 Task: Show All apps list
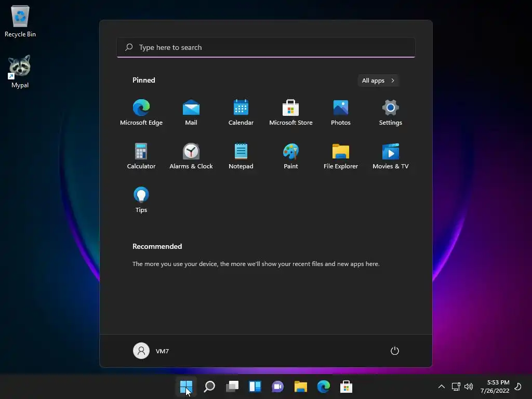pos(378,81)
